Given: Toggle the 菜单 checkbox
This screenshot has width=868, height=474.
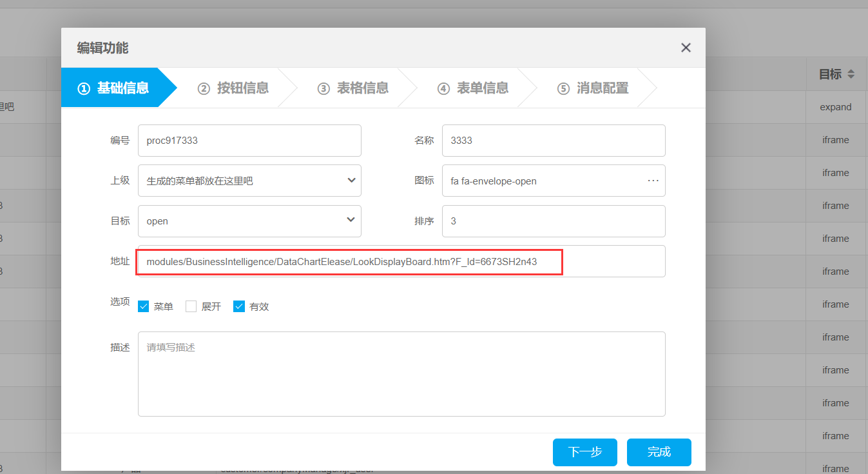Looking at the screenshot, I should click(x=144, y=306).
